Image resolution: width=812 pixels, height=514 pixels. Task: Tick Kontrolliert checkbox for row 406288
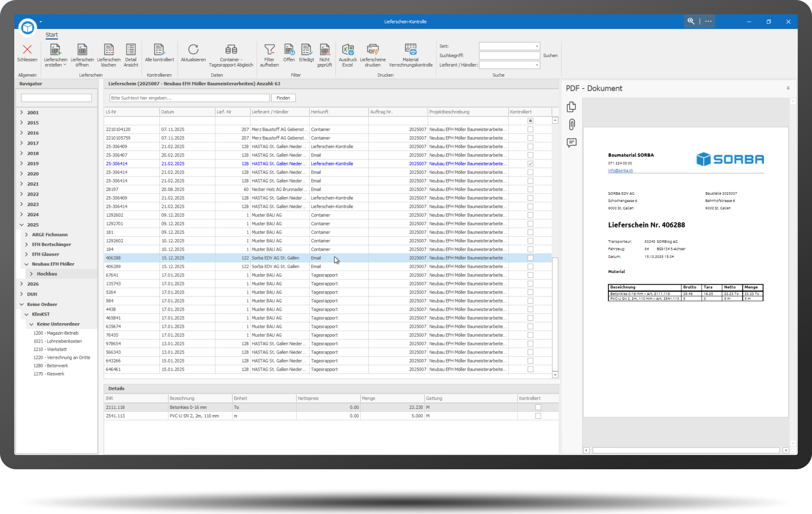[x=530, y=258]
